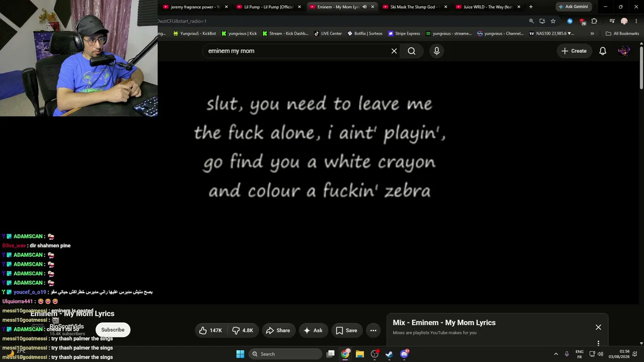644x362 pixels.
Task: Switch to Juice WRLD - The Way tab
Action: click(488, 7)
